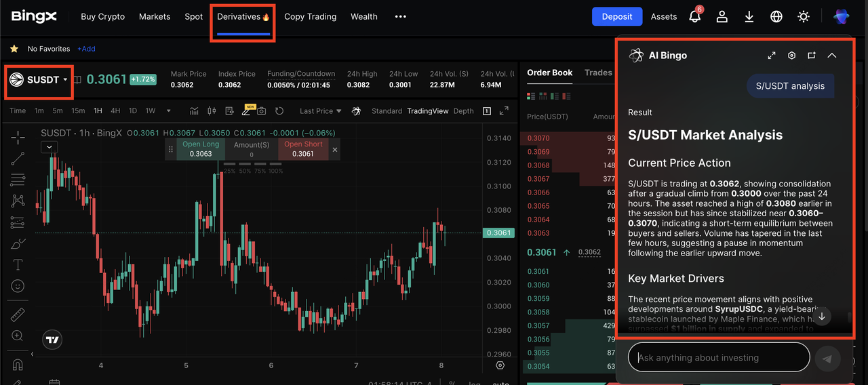Open the drawing tool marked NEW

click(x=245, y=110)
